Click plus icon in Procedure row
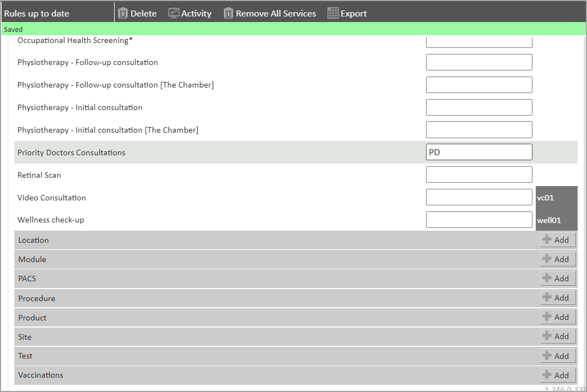The height and width of the screenshot is (392, 587). pyautogui.click(x=547, y=297)
